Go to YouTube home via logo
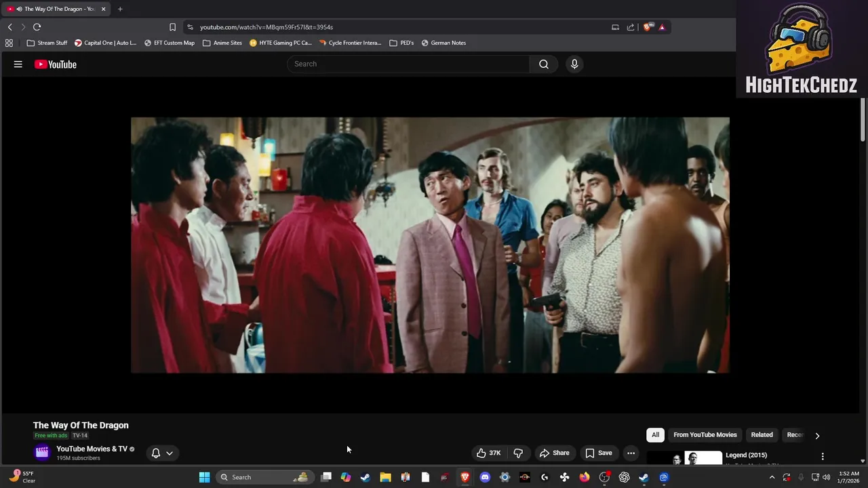The image size is (868, 488). point(56,64)
